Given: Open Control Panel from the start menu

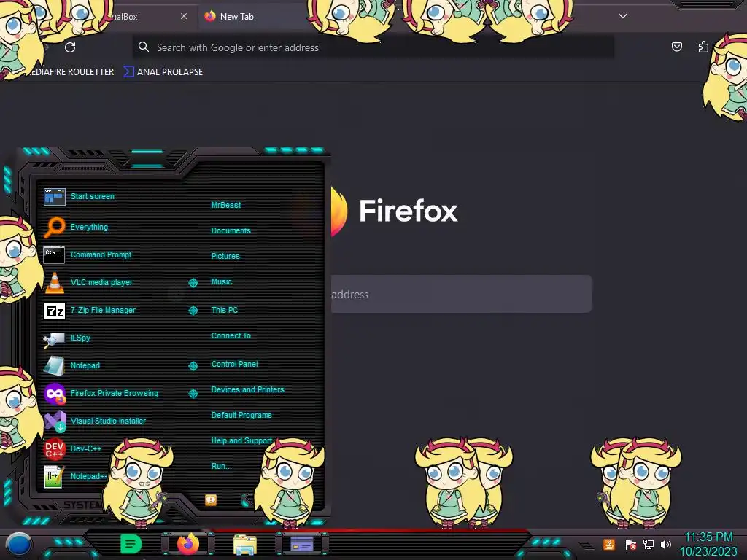Looking at the screenshot, I should pos(234,365).
